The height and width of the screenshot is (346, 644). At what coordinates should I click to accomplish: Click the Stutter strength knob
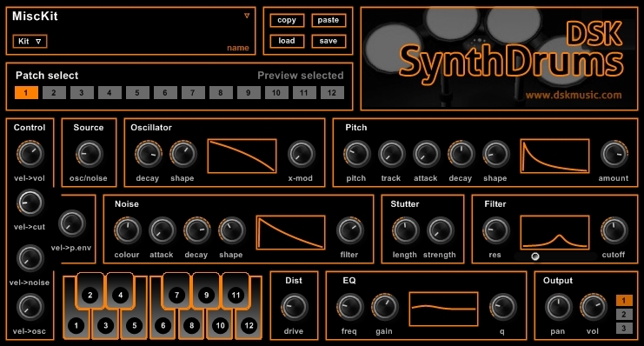(441, 230)
